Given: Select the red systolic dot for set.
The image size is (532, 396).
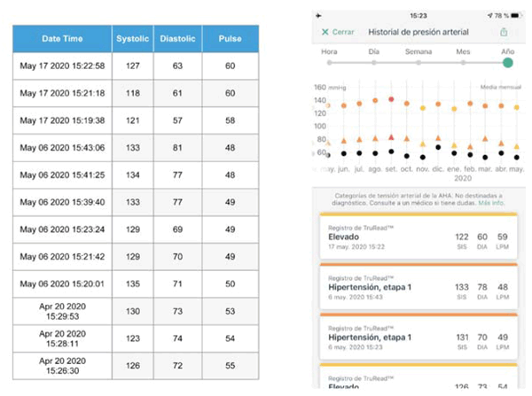Looking at the screenshot, I should point(391,99).
